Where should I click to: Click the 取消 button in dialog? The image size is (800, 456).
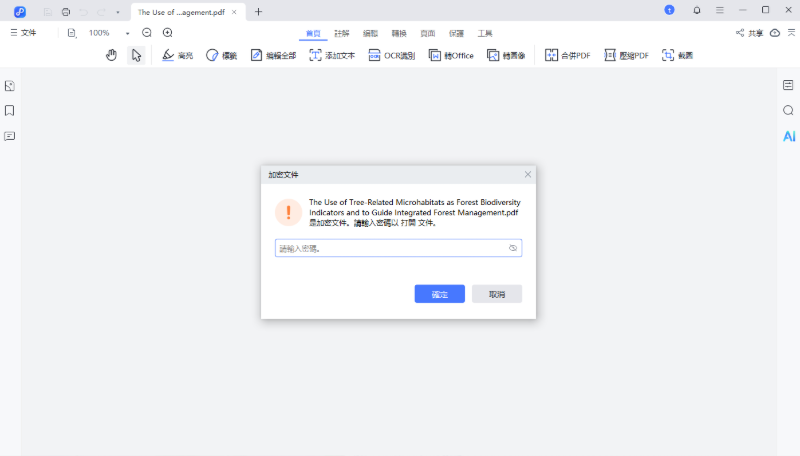[x=497, y=294]
